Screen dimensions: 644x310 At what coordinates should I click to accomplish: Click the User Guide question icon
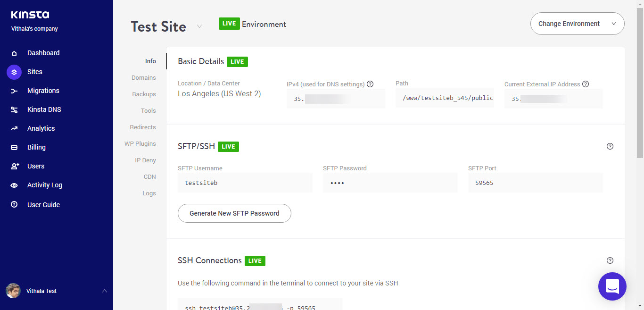tap(14, 205)
